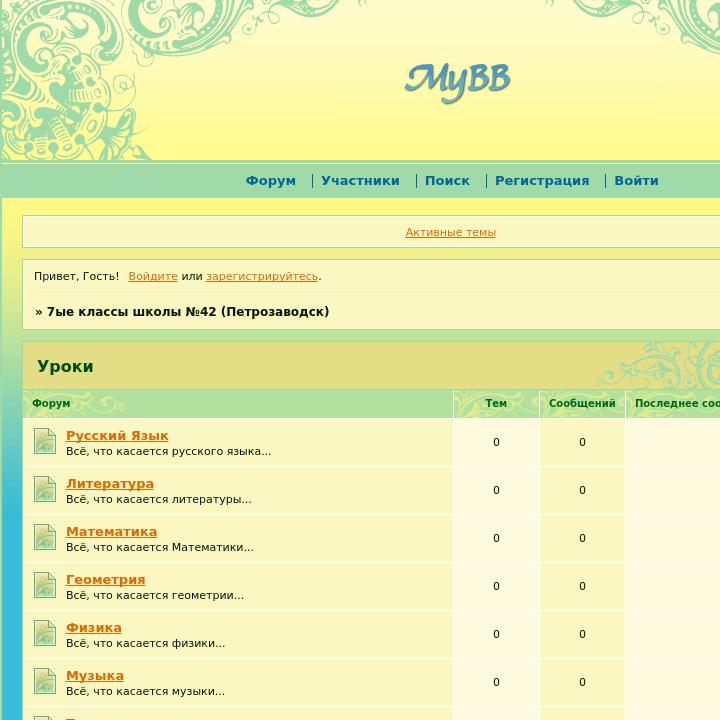Click the forum icon beside Литература
Screen dimensions: 720x720
coord(45,489)
